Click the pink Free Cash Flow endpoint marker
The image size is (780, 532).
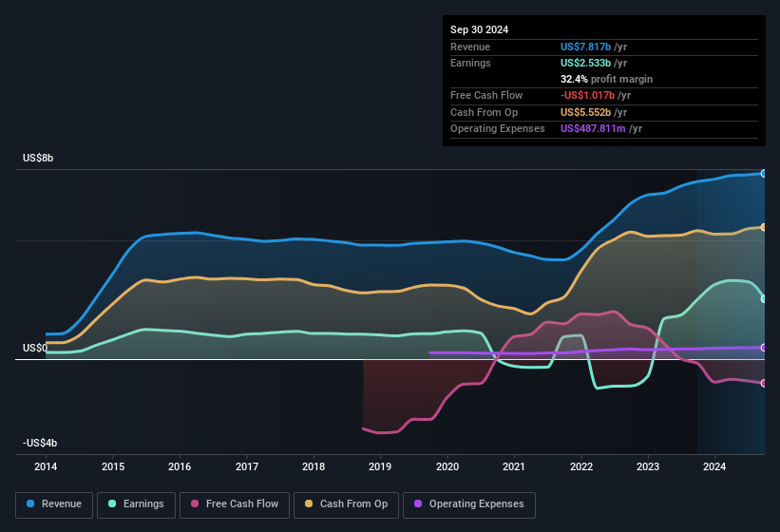[763, 383]
